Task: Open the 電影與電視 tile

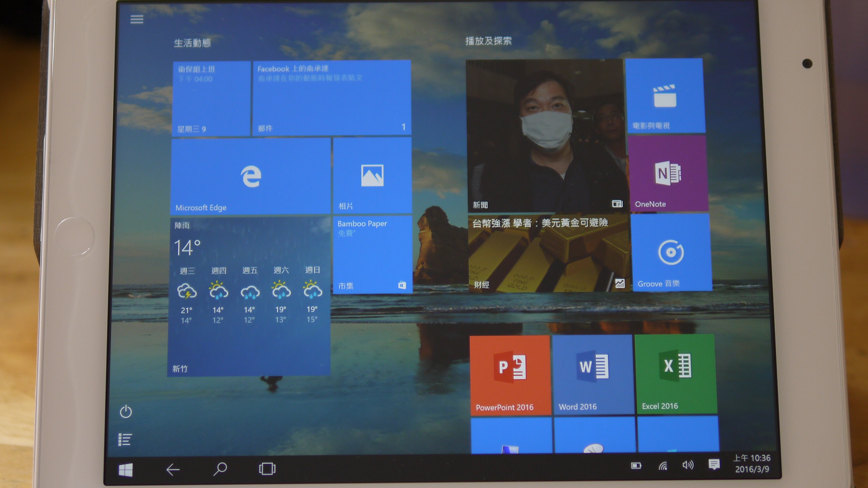Action: [x=665, y=96]
